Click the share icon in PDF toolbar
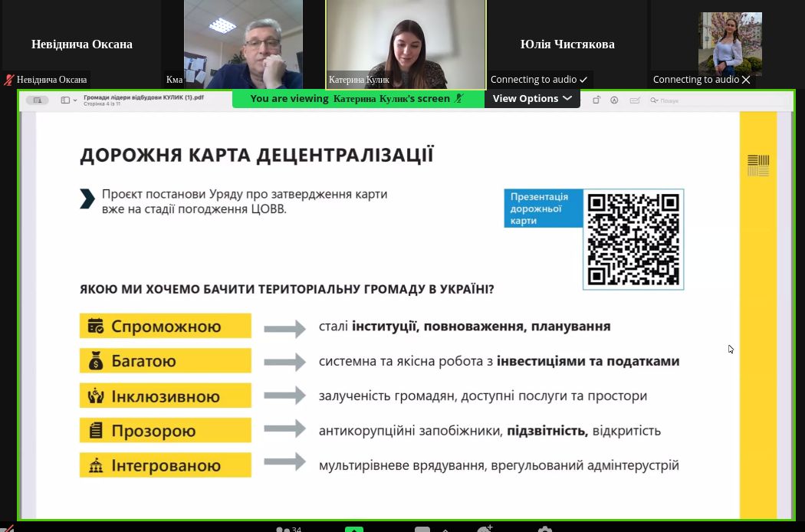Viewport: 805px width, 532px height. pyautogui.click(x=596, y=100)
